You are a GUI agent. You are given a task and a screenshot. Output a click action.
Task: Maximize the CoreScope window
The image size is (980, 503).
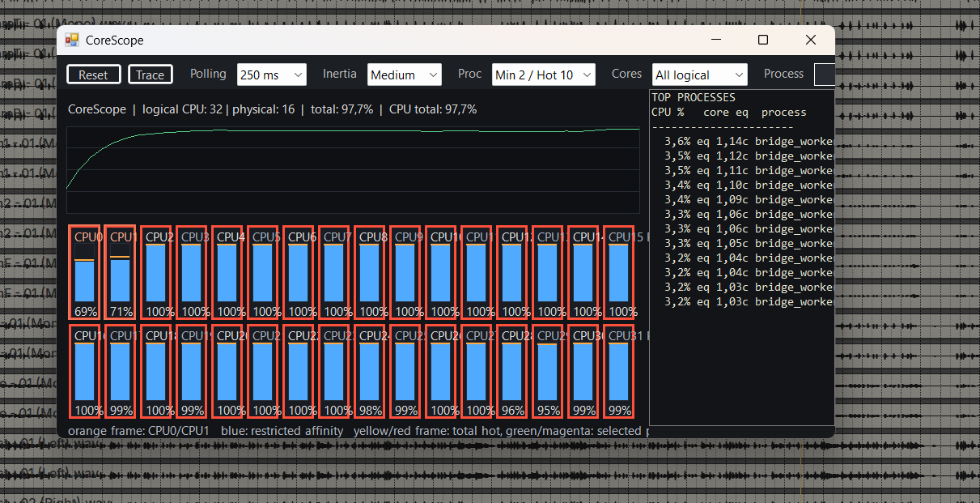coord(762,40)
